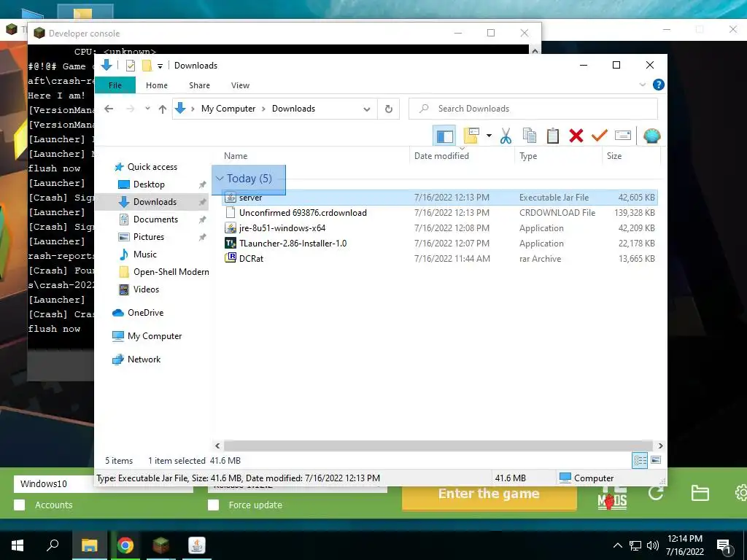Open Music in navigation pane
747x560 pixels.
coord(145,254)
